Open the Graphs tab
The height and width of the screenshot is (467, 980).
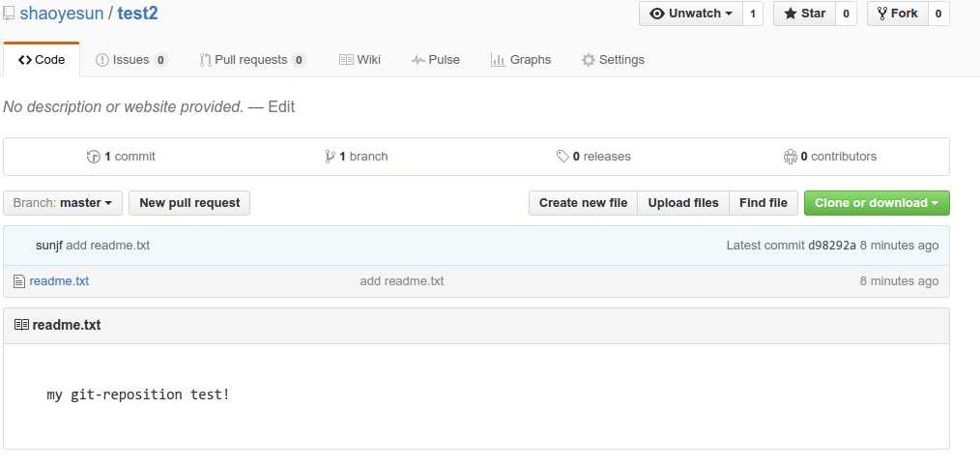(521, 60)
